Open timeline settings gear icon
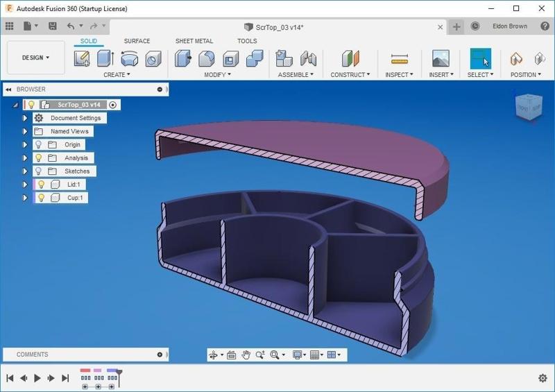Viewport: 555px width, 392px height. click(x=543, y=378)
